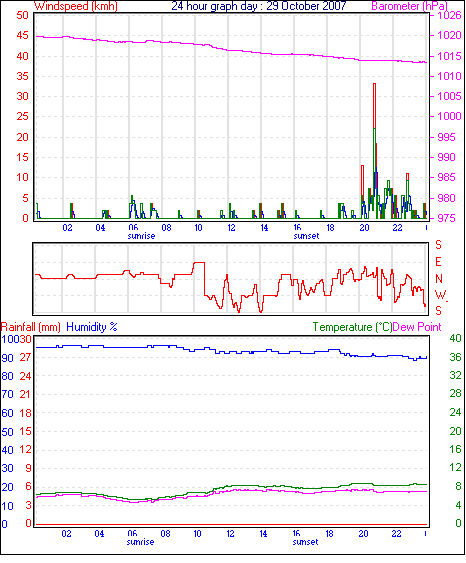Click the red 5 windspeed scale value
466x563 pixels.
click(25, 199)
